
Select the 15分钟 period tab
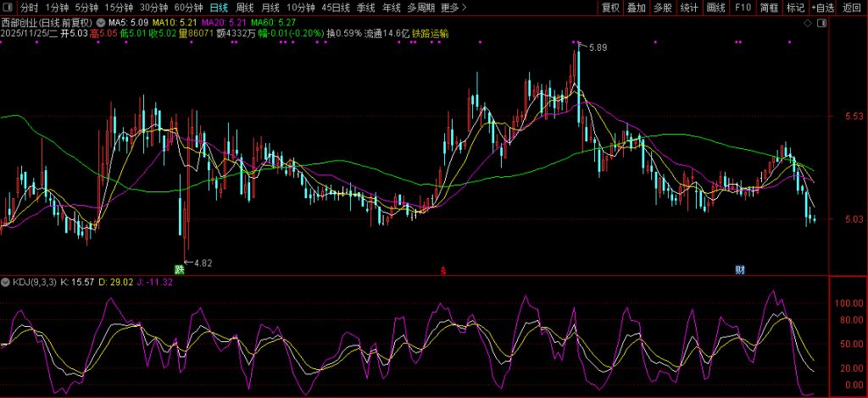point(119,8)
